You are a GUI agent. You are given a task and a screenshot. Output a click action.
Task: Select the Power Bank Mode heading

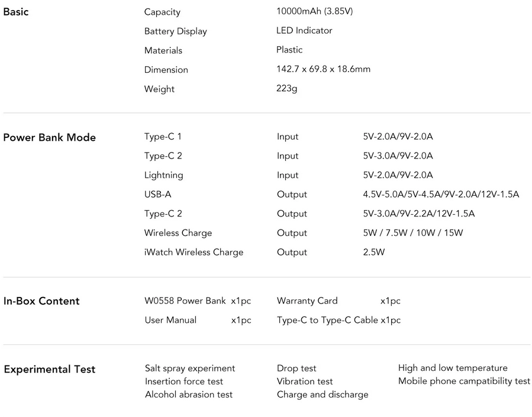[x=50, y=137]
